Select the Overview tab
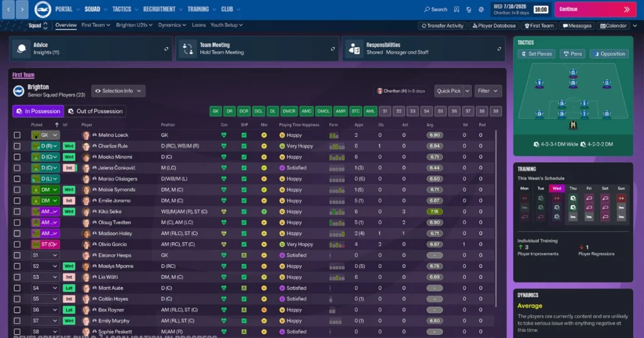Screen dimensions: 644x338 (65, 25)
